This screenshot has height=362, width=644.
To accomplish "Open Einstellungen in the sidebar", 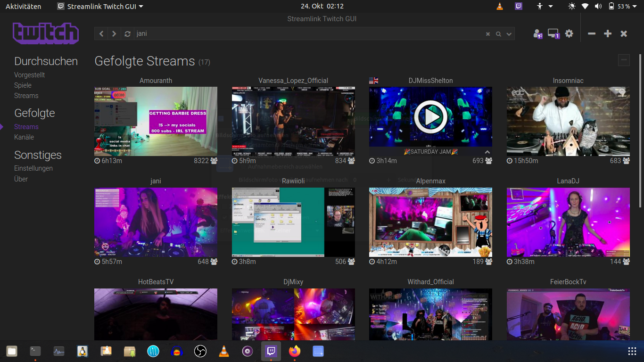I will 33,168.
